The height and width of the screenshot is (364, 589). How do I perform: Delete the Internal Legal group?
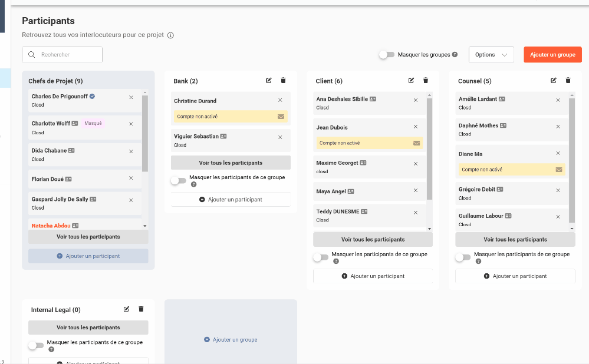(141, 309)
